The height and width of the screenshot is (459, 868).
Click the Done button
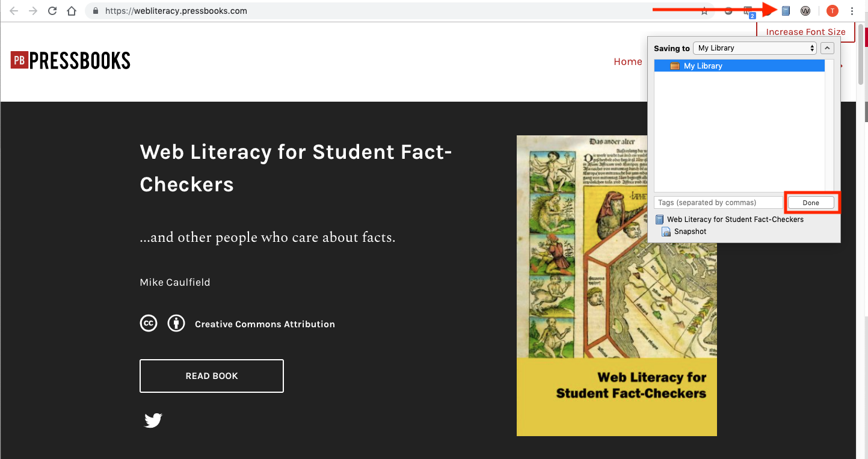click(x=811, y=203)
